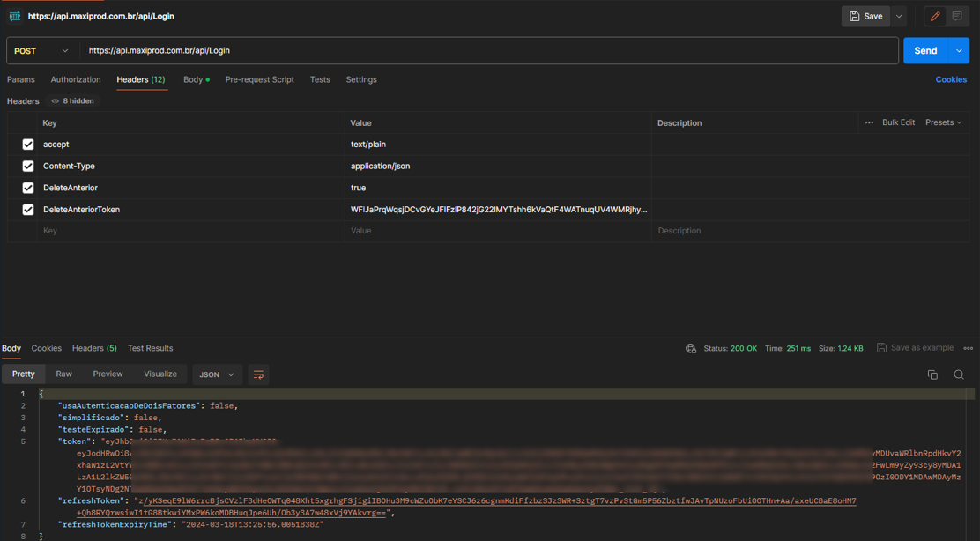The image size is (980, 541).
Task: Open the POST method dropdown
Action: coord(41,51)
